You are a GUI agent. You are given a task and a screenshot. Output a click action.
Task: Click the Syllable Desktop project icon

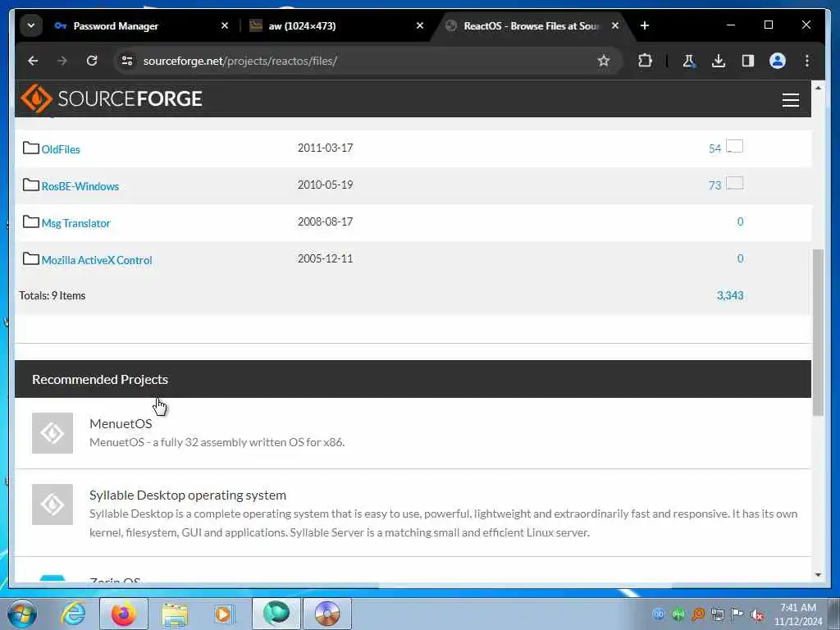pyautogui.click(x=52, y=504)
